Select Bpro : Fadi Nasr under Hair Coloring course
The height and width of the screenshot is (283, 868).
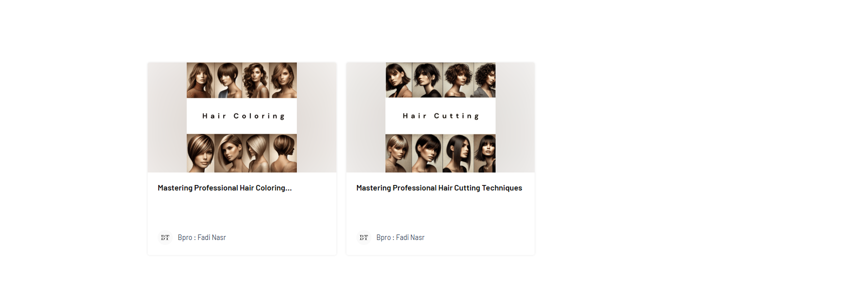pyautogui.click(x=202, y=237)
